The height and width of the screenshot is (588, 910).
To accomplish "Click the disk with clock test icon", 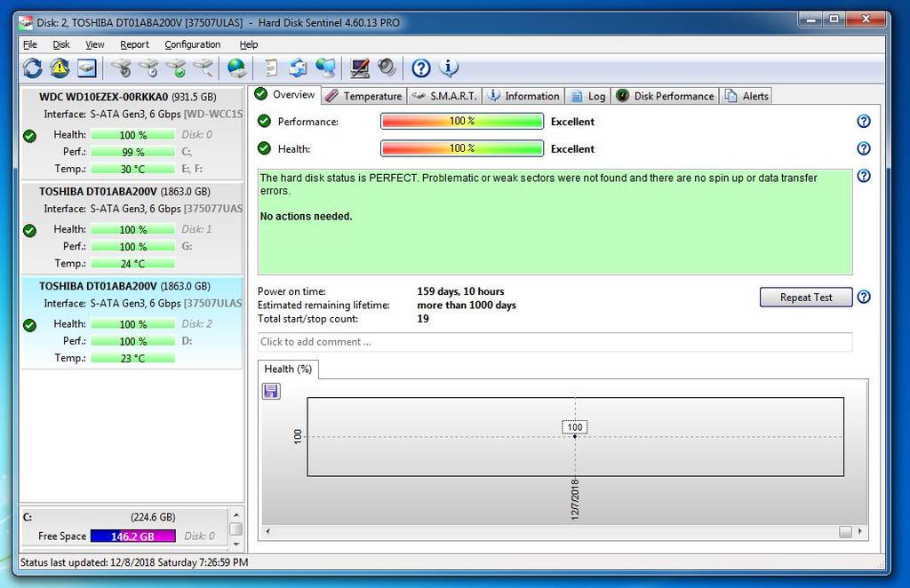I will (149, 68).
